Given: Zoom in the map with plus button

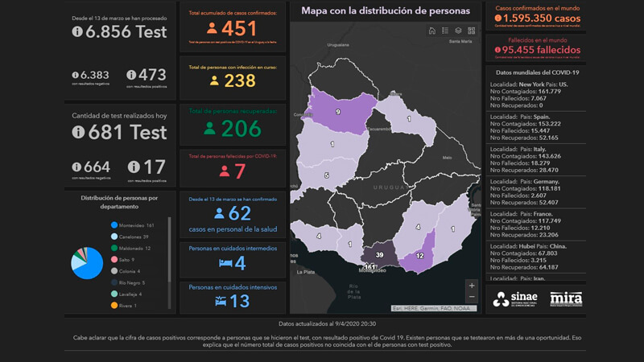Looking at the screenshot, I should pos(472,286).
